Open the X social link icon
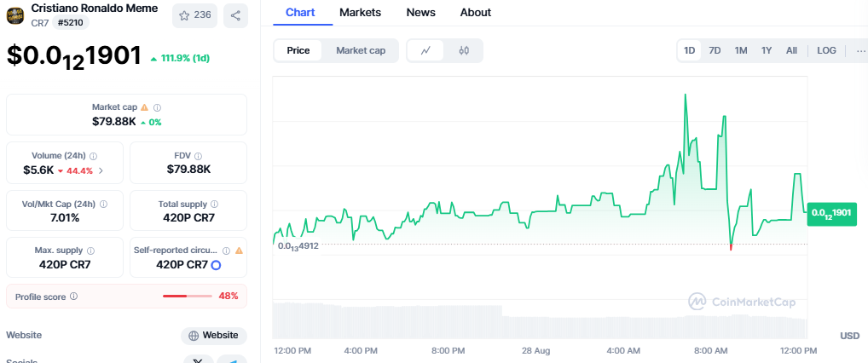The height and width of the screenshot is (363, 868). tap(198, 360)
